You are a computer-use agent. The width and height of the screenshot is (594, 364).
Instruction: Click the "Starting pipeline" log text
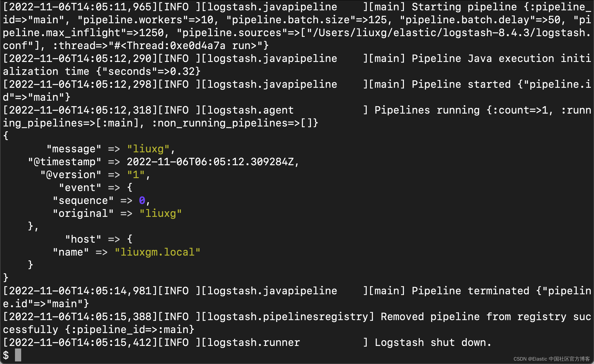(464, 7)
